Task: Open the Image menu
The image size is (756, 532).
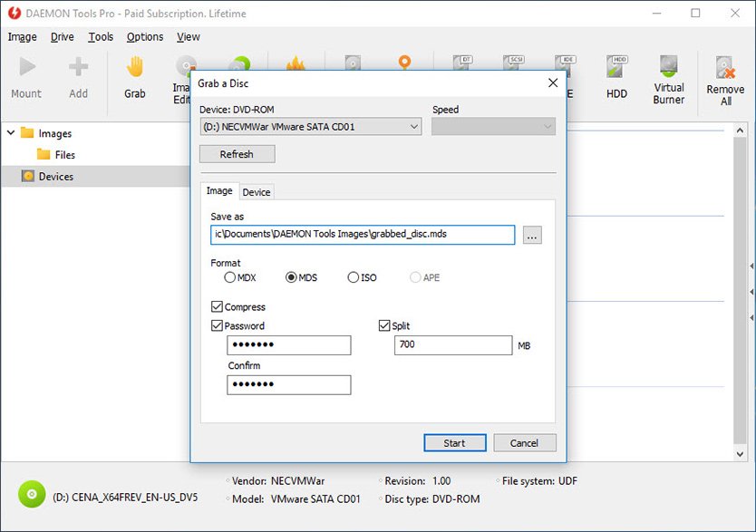Action: coord(22,37)
